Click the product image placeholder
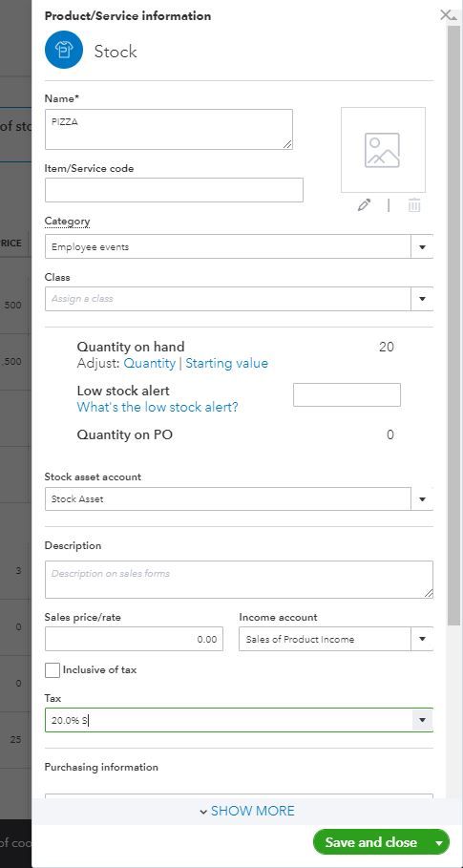This screenshot has height=868, width=463. [383, 150]
